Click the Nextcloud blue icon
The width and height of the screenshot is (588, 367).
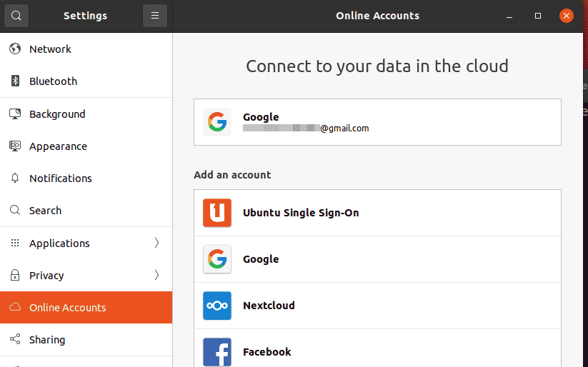(x=217, y=306)
